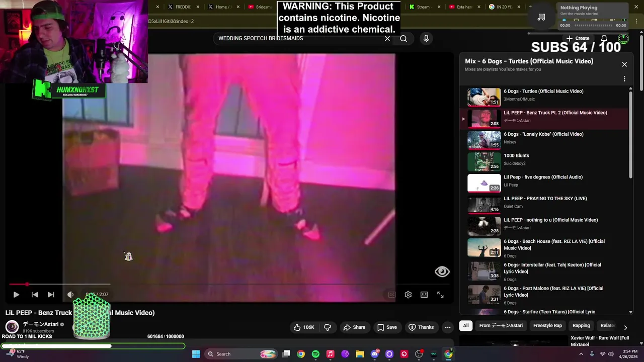Like the video with 106K likes
Image resolution: width=644 pixels, height=362 pixels.
point(304,327)
